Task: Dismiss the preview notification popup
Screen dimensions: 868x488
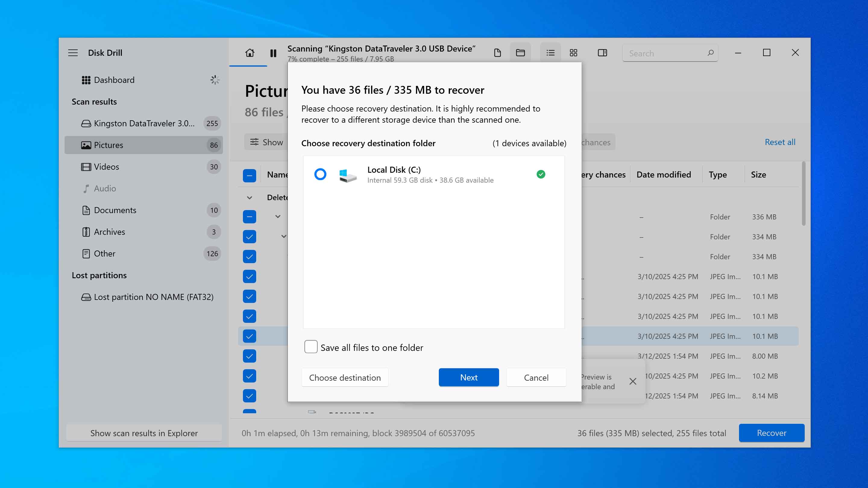Action: coord(633,381)
